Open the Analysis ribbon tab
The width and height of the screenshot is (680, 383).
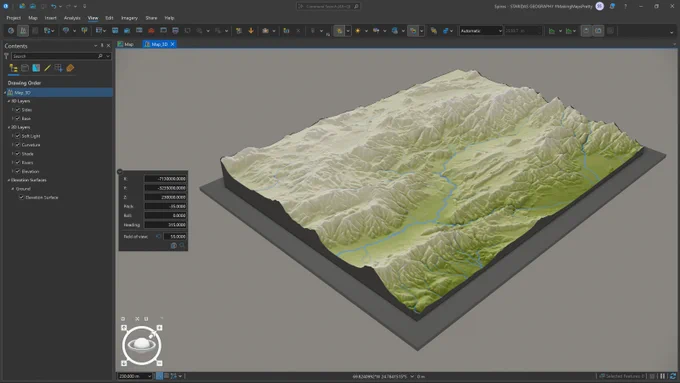tap(72, 18)
